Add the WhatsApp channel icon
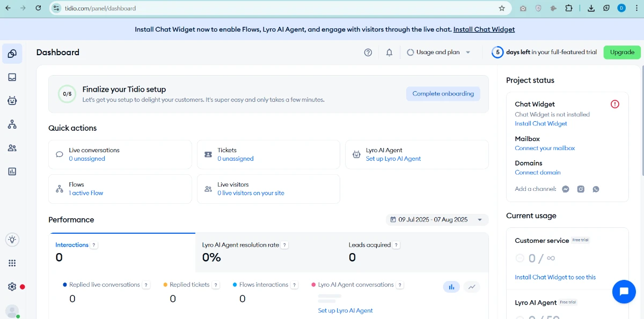The width and height of the screenshot is (644, 319). tap(596, 189)
